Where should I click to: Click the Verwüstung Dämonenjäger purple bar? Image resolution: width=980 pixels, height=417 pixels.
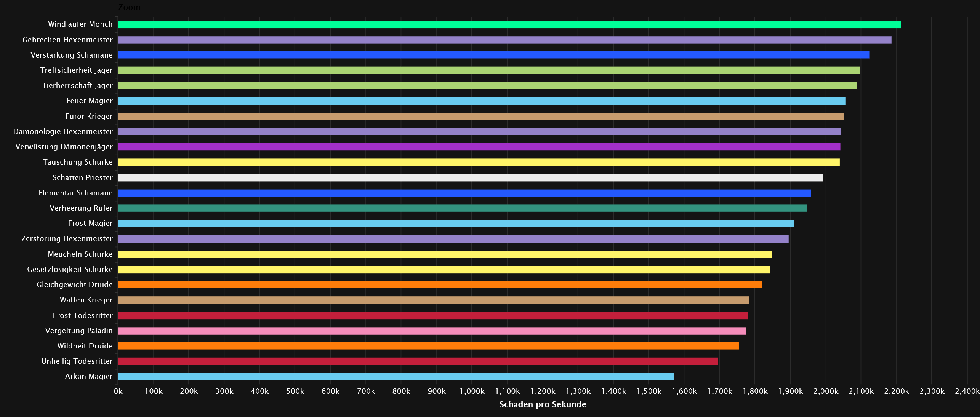pos(479,147)
